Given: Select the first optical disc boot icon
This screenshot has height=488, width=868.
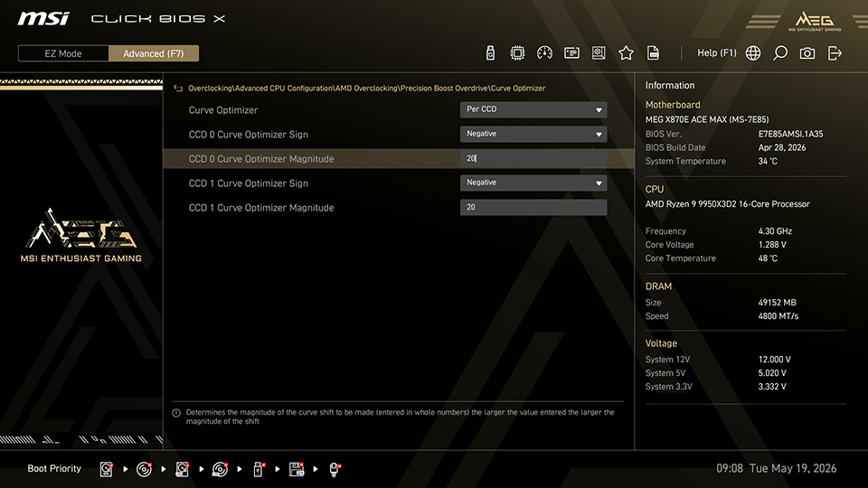Looking at the screenshot, I should [x=144, y=469].
